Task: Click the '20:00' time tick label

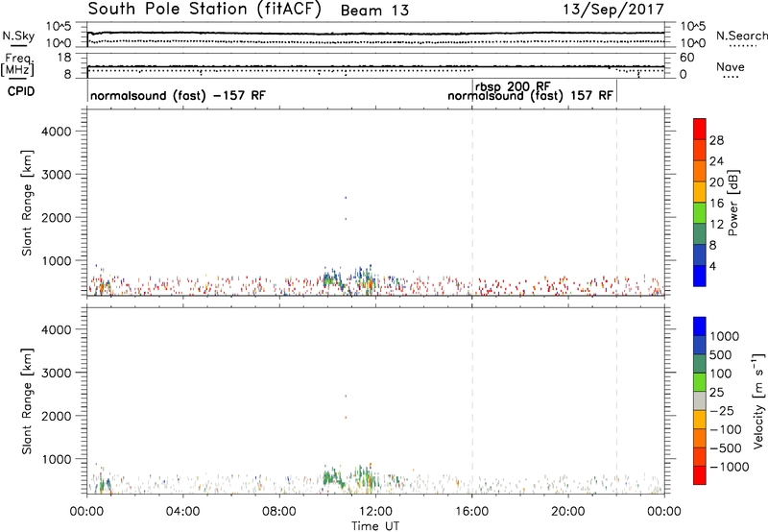Action: point(568,512)
